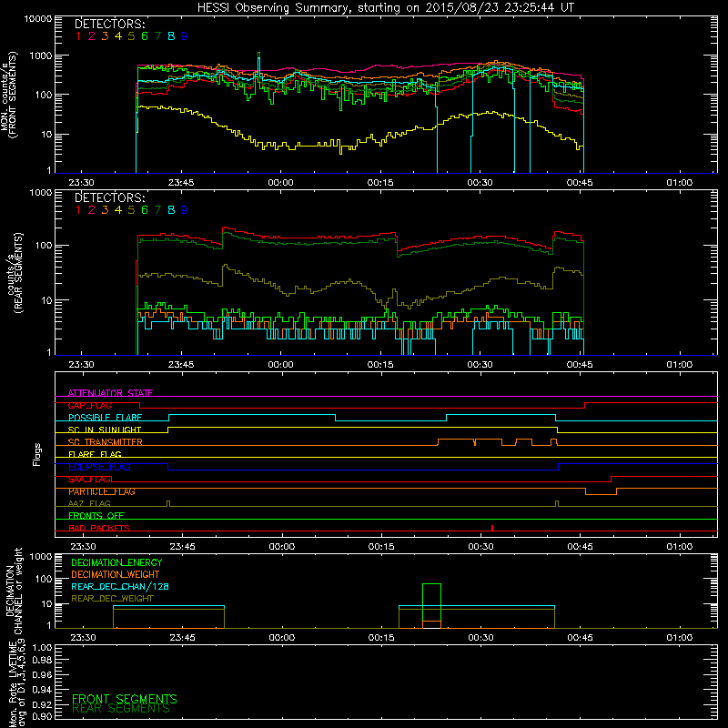Select the ATTENUATOR_STATE flag label

pyautogui.click(x=110, y=393)
